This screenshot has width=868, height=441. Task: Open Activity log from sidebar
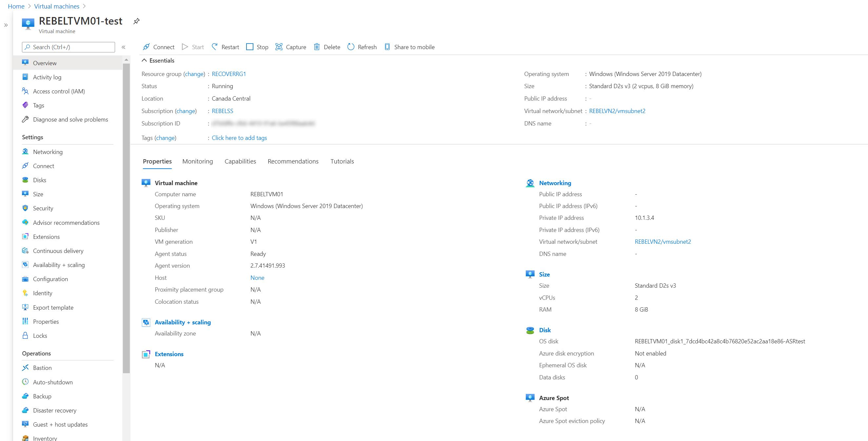[x=47, y=77]
